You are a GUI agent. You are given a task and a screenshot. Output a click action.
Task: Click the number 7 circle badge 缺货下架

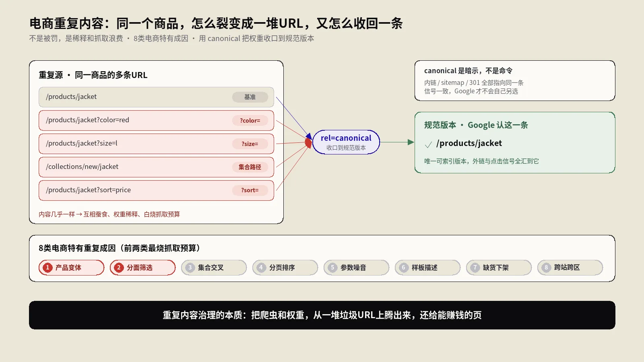[475, 267]
